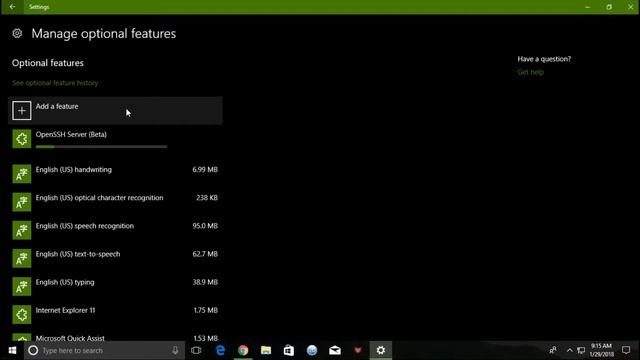Click the Internet Explorer 11 feature icon

coord(22,315)
